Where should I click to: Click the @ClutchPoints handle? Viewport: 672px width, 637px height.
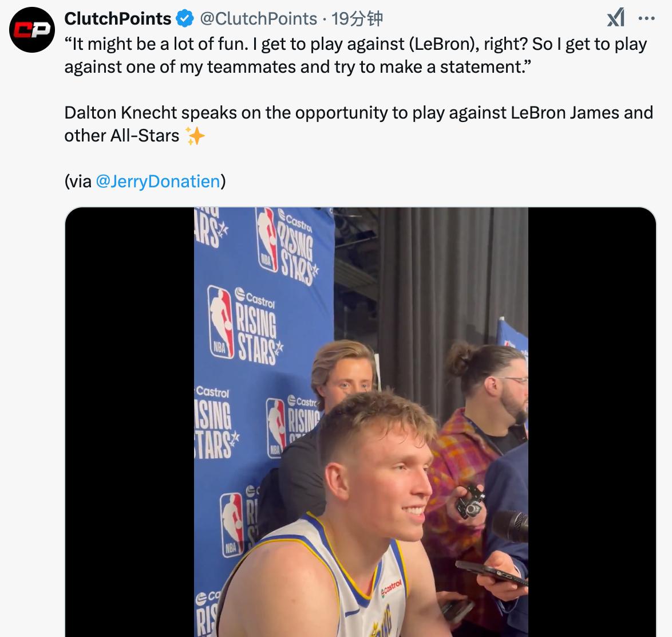tap(258, 19)
